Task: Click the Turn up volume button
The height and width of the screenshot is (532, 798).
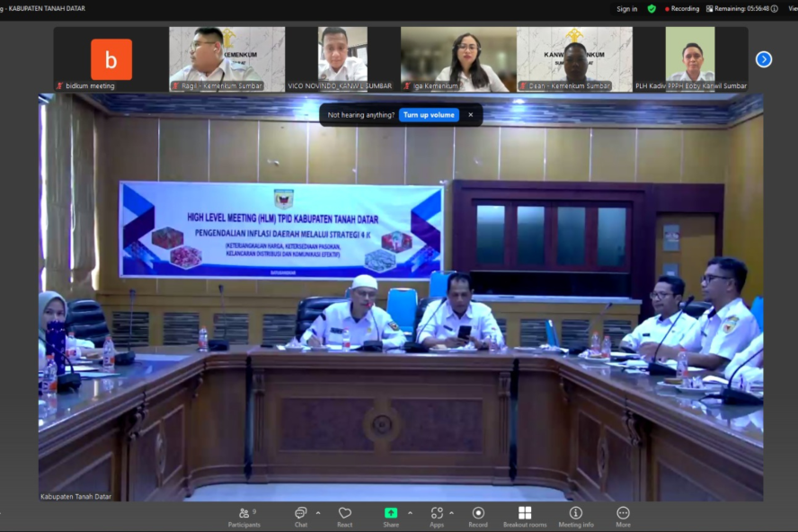Action: click(429, 115)
